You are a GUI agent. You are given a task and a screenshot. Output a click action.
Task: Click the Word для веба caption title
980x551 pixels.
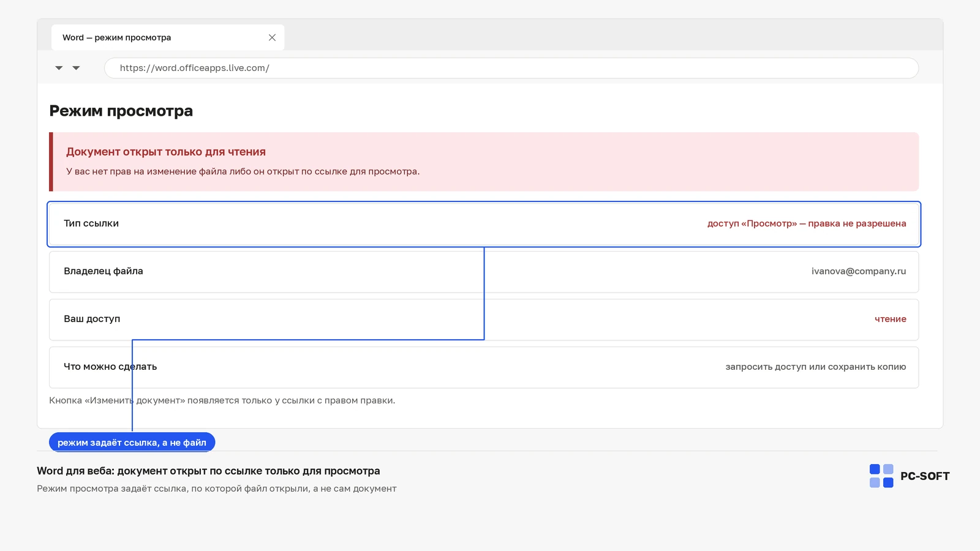208,471
